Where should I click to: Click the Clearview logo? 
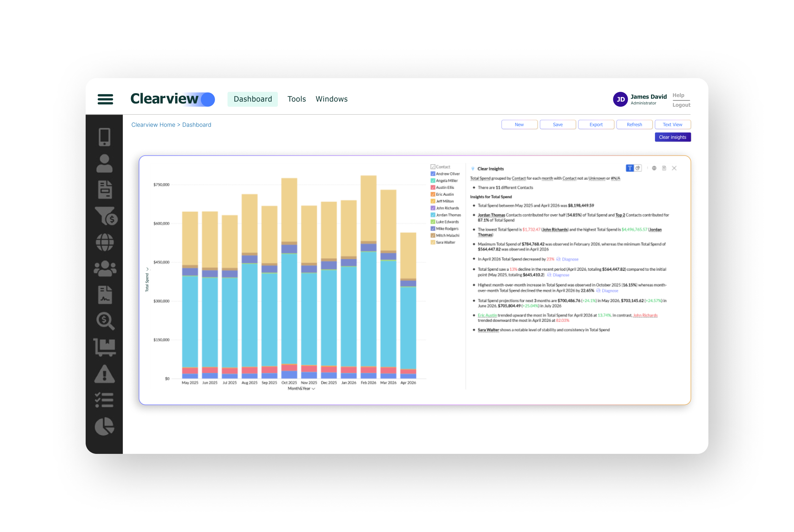pyautogui.click(x=172, y=99)
